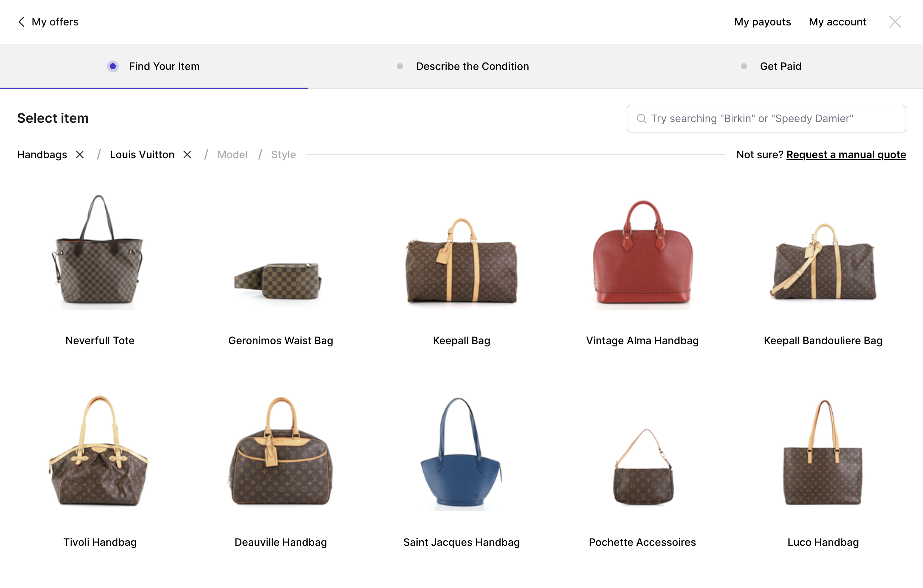
Task: Close the sell flow with the X icon
Action: (895, 22)
